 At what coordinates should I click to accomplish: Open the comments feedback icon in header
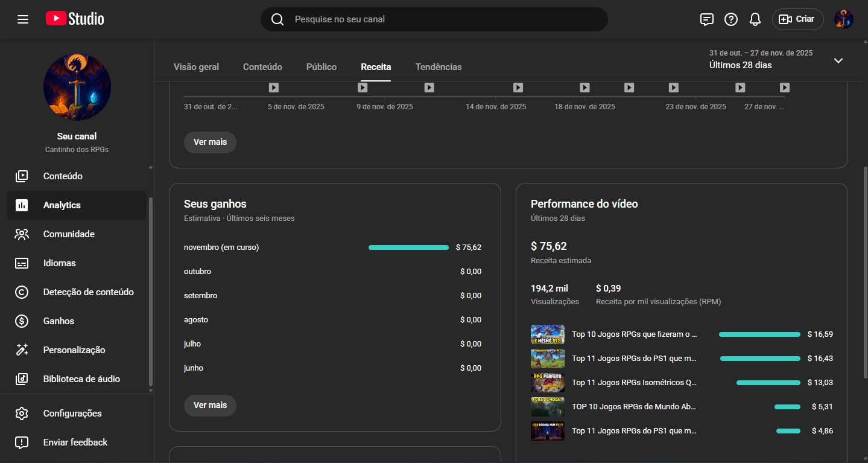706,19
